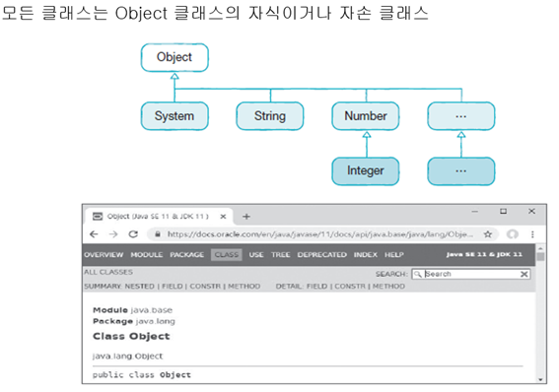Go forward with the browser forward arrow
Screen dimensions: 559x392
click(113, 234)
